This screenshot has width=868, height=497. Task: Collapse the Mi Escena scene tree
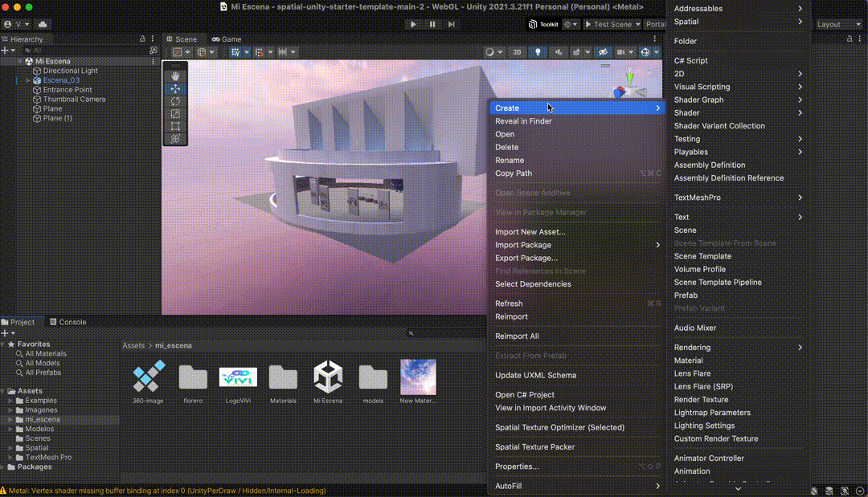(x=20, y=61)
